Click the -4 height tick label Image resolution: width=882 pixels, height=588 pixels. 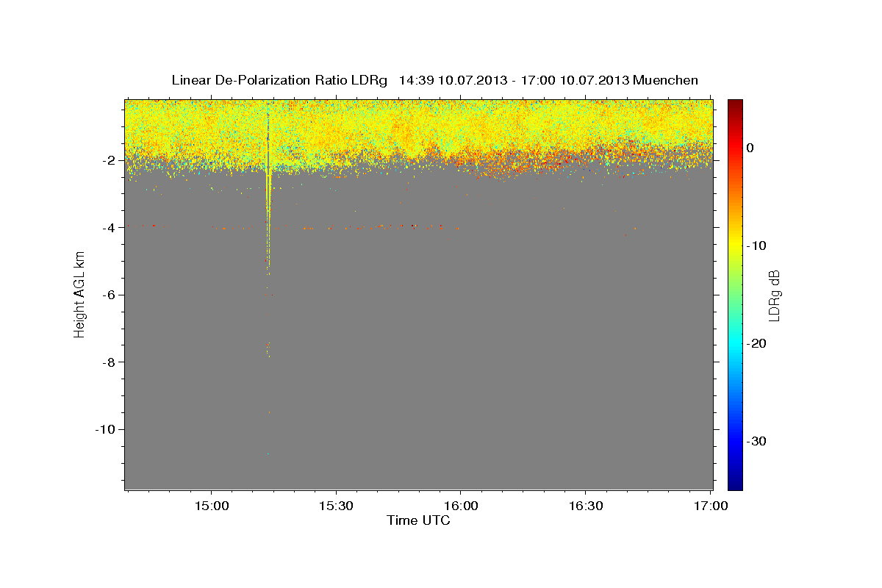point(110,228)
